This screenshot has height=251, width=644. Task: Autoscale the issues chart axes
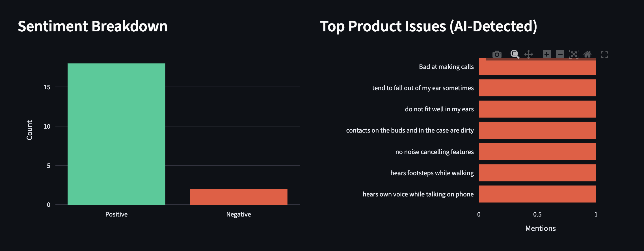574,54
